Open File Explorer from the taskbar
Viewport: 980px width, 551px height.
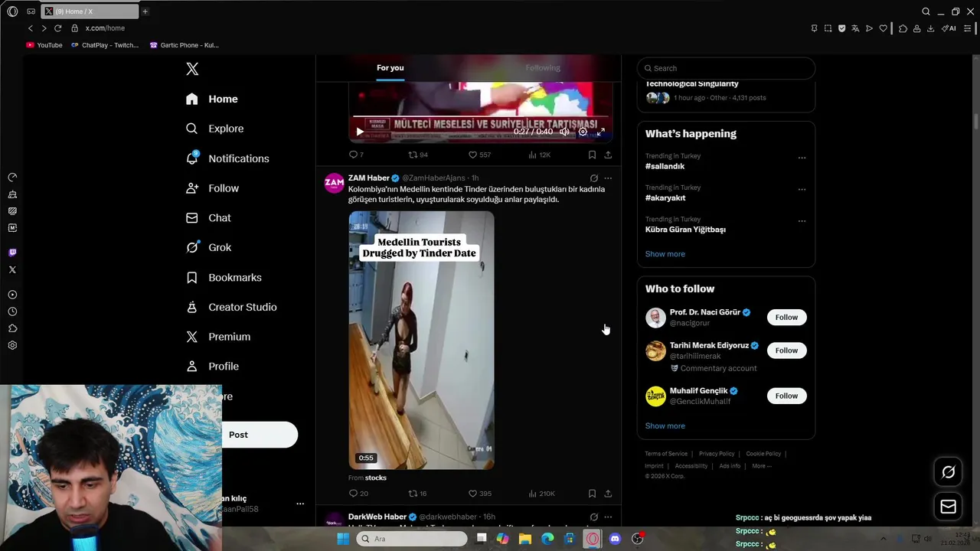(524, 539)
